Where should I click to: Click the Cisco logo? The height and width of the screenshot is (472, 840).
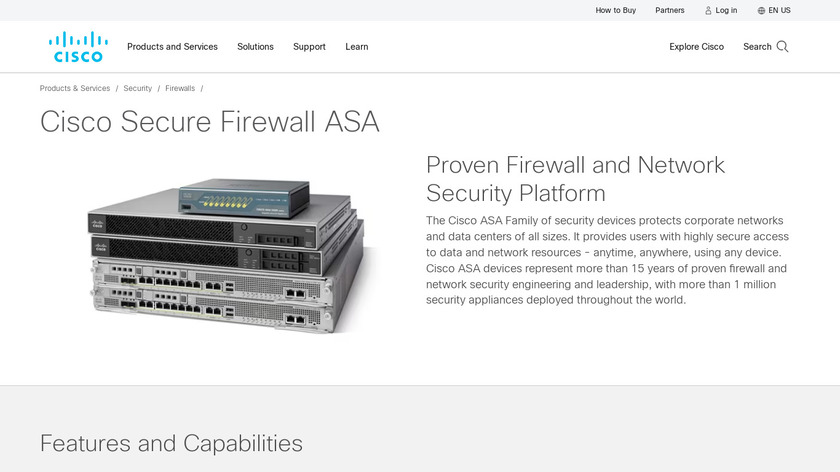point(78,47)
